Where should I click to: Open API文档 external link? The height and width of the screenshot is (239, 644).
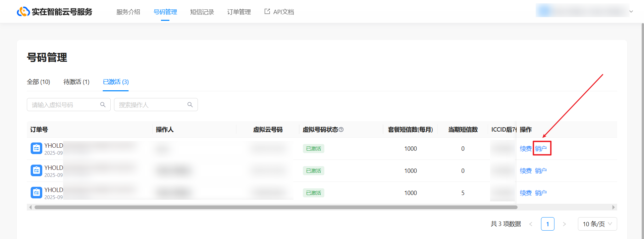(279, 12)
